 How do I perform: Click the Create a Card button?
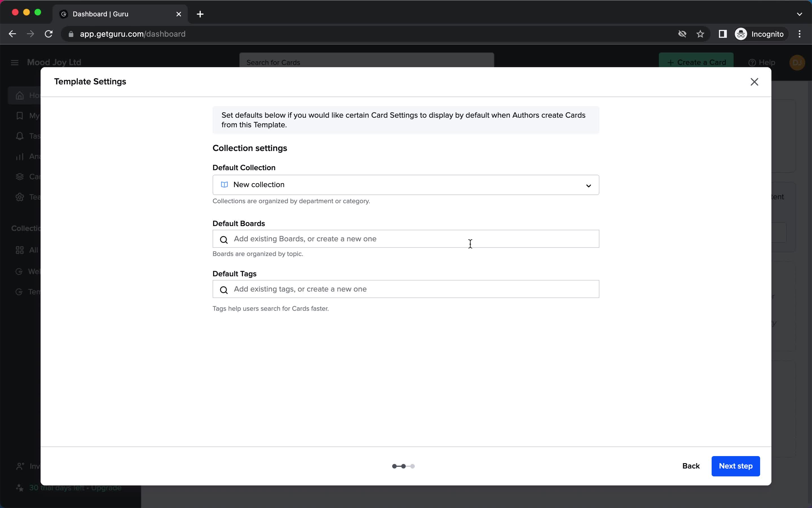[x=696, y=62]
